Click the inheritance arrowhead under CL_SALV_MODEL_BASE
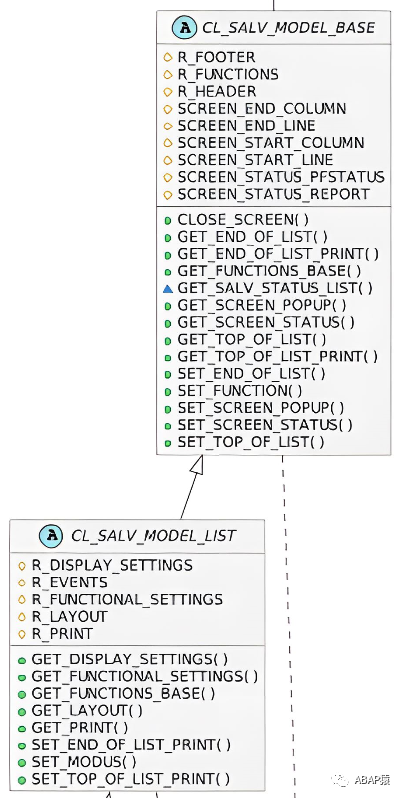The width and height of the screenshot is (402, 798). 196,464
